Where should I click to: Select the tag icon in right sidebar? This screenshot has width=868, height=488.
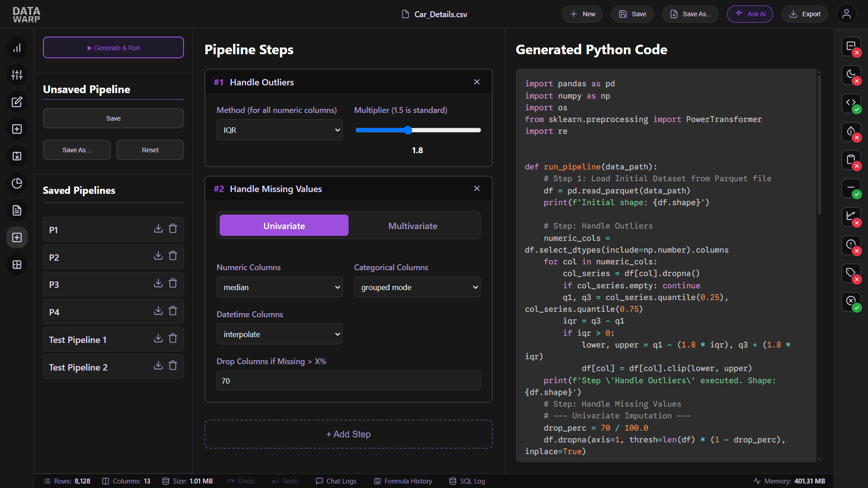pos(851,273)
